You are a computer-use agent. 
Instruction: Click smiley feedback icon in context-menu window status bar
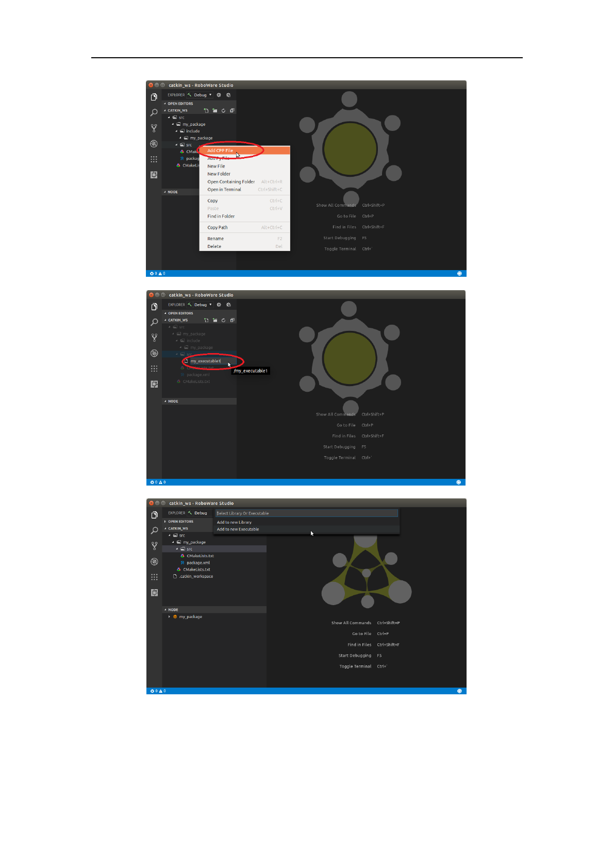point(459,274)
